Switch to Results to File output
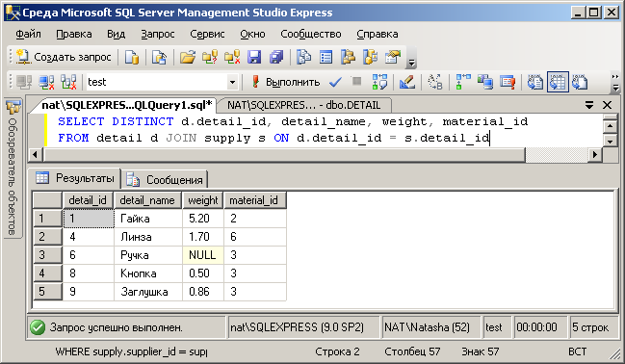 [x=580, y=82]
